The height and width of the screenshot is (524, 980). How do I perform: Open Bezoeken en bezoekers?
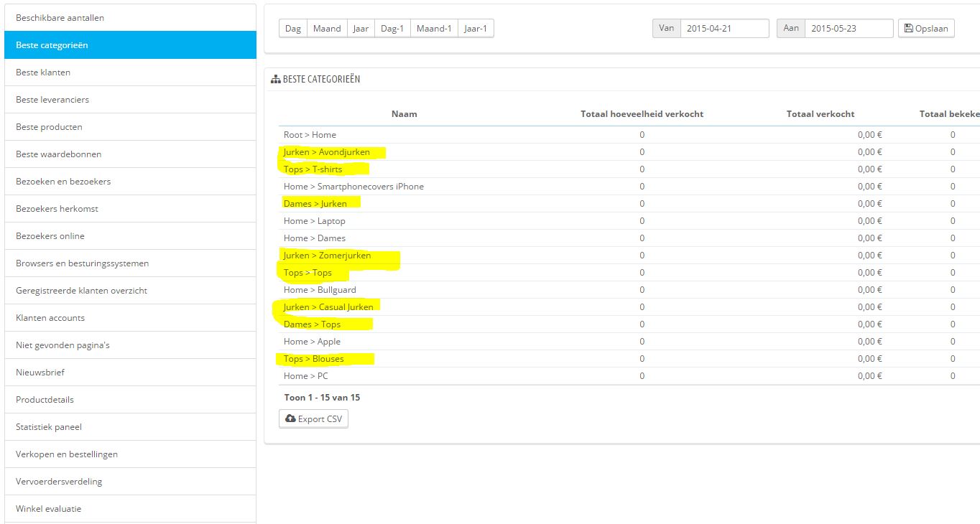tap(130, 181)
